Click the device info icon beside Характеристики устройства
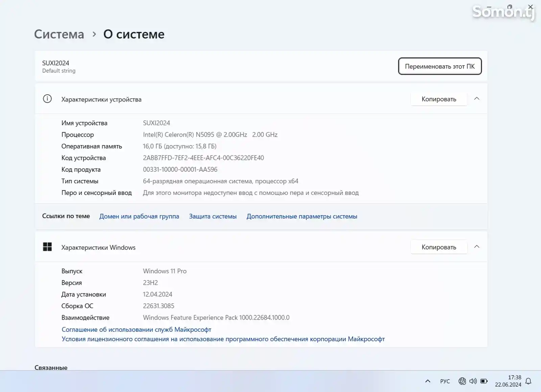Screen dimensions: 541x392 tap(47, 99)
